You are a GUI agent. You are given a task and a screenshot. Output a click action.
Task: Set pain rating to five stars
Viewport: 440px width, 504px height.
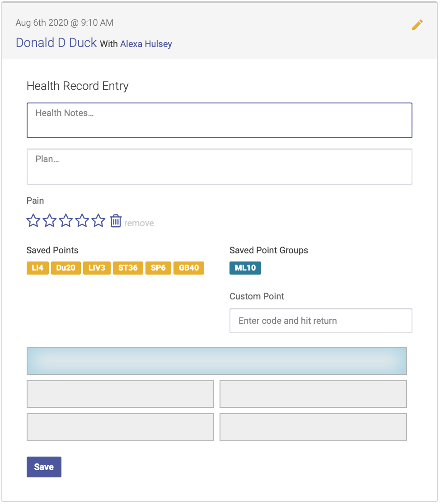(98, 220)
